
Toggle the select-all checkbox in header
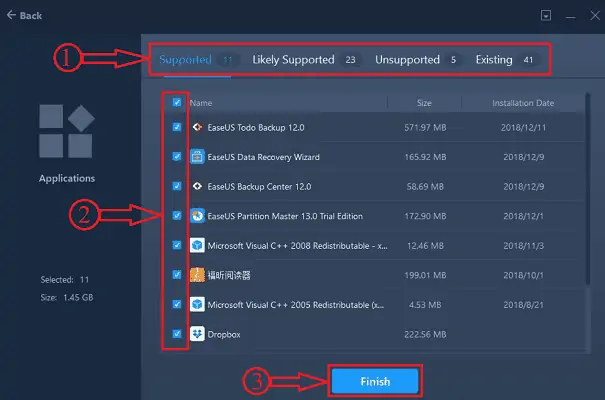pyautogui.click(x=177, y=102)
